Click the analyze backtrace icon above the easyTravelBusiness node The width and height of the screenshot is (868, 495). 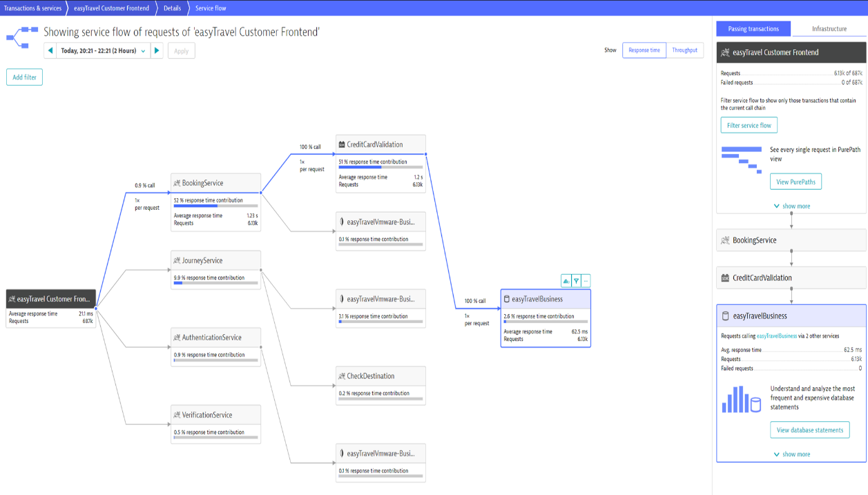[x=566, y=281]
